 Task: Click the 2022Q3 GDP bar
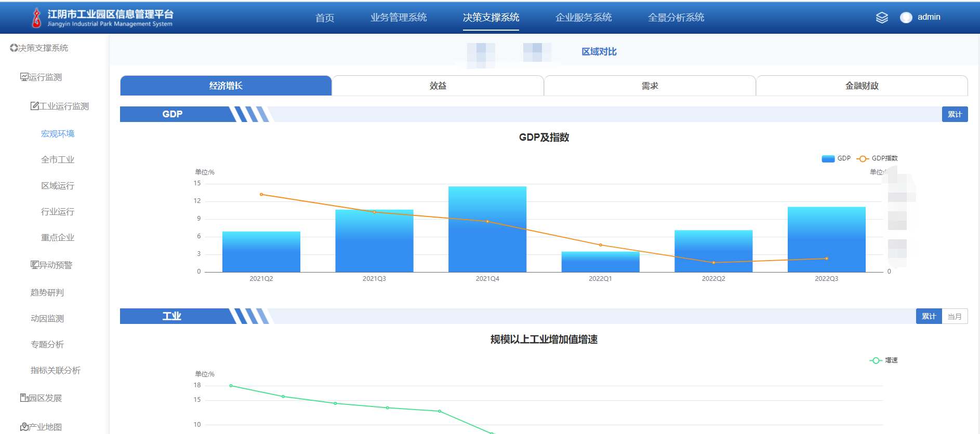[827, 239]
